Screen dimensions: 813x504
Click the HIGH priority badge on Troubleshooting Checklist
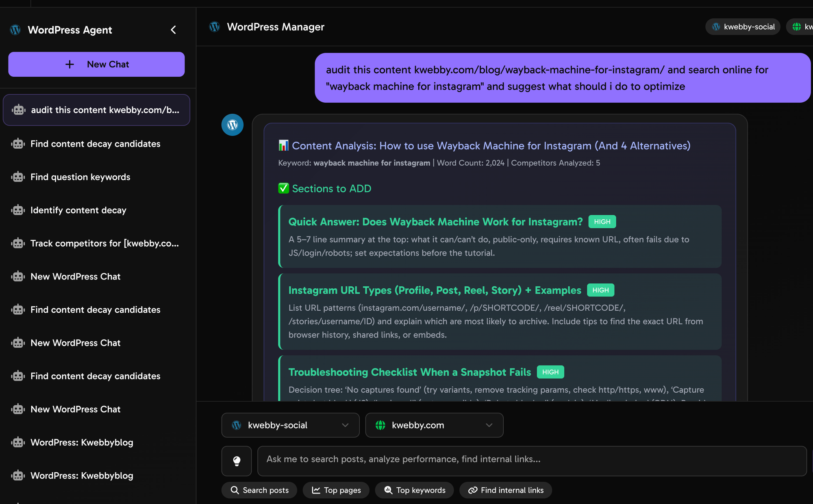(x=550, y=372)
